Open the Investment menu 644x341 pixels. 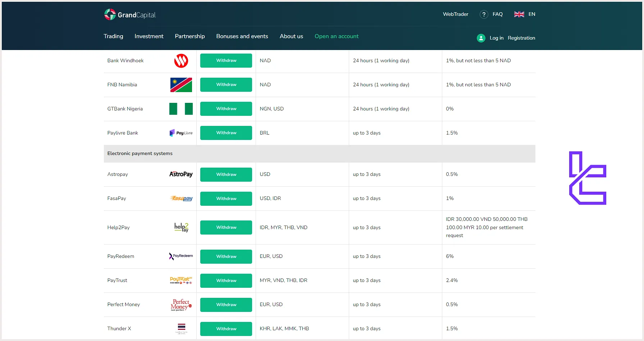(x=149, y=36)
